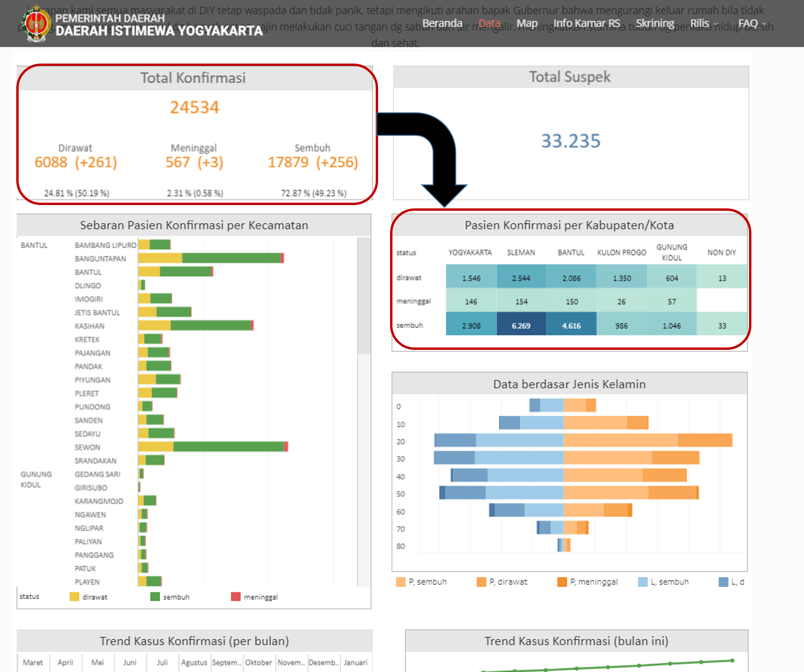Click the L, sembuh legend marker
The width and height of the screenshot is (804, 672).
pyautogui.click(x=643, y=582)
